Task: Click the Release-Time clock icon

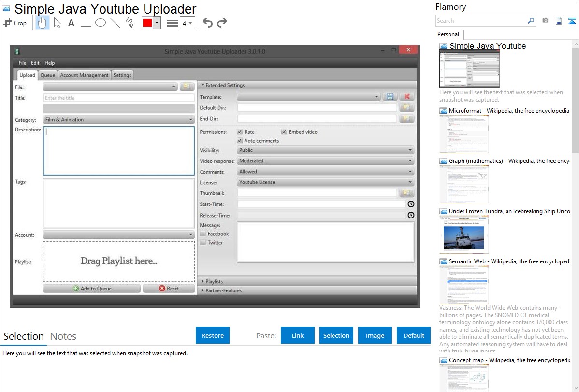Action: tap(411, 215)
